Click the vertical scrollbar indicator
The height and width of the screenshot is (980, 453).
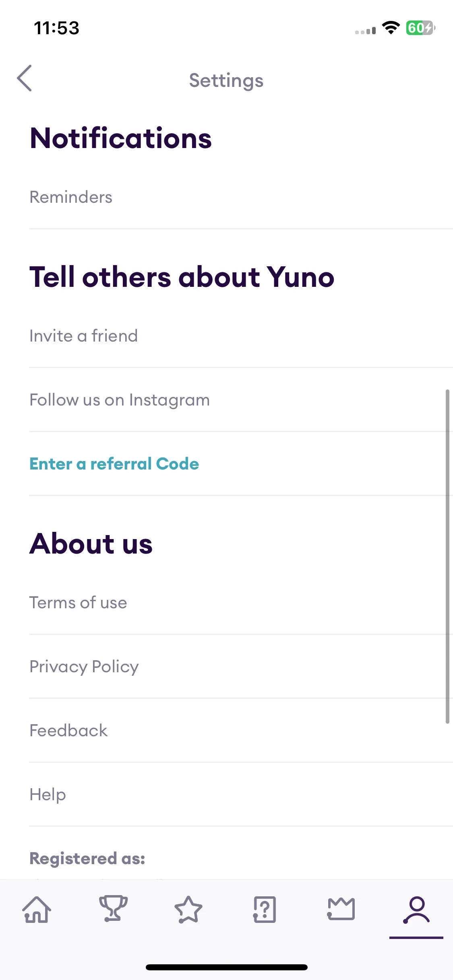[x=447, y=556]
